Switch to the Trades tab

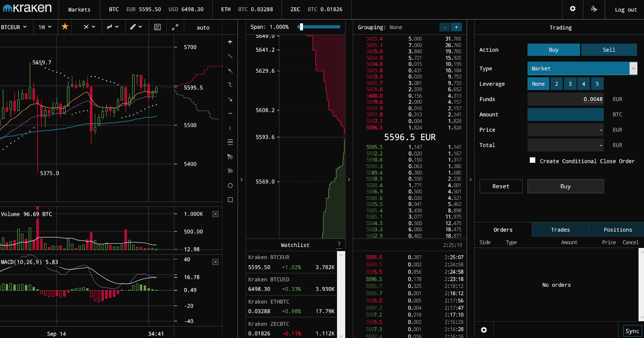(560, 230)
